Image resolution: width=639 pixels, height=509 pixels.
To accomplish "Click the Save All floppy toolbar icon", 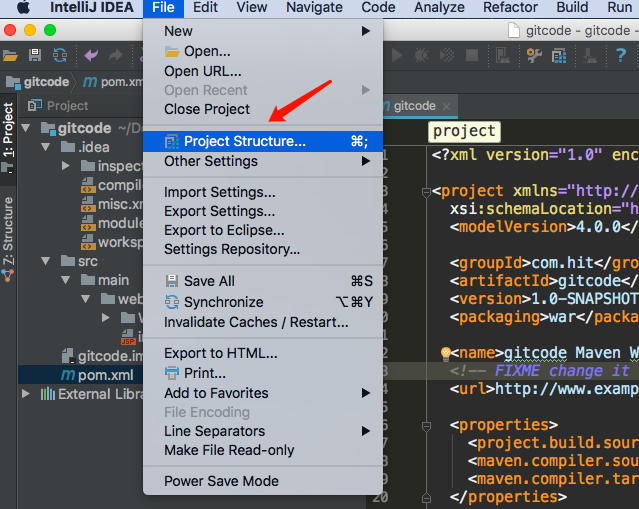I will tap(35, 55).
